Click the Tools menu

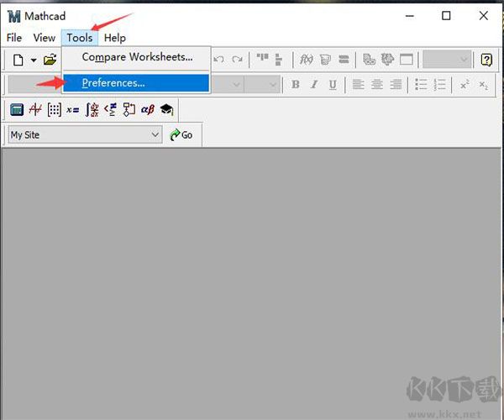pyautogui.click(x=80, y=38)
